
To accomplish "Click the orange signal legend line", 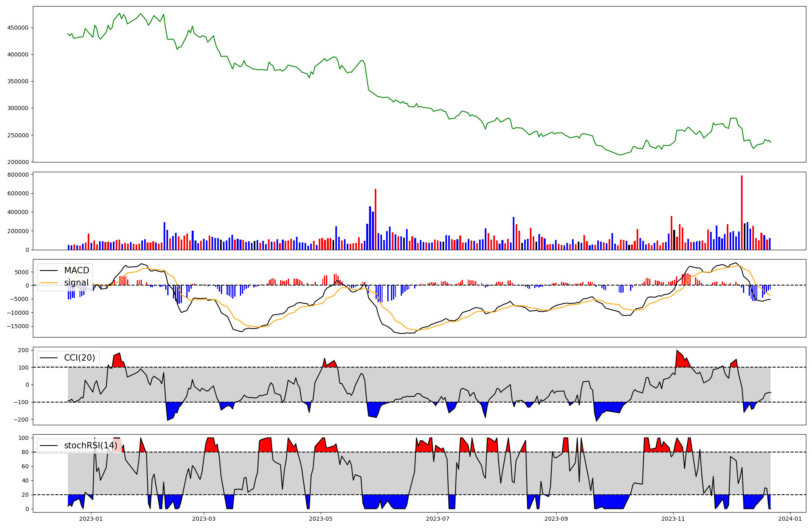I will (50, 283).
